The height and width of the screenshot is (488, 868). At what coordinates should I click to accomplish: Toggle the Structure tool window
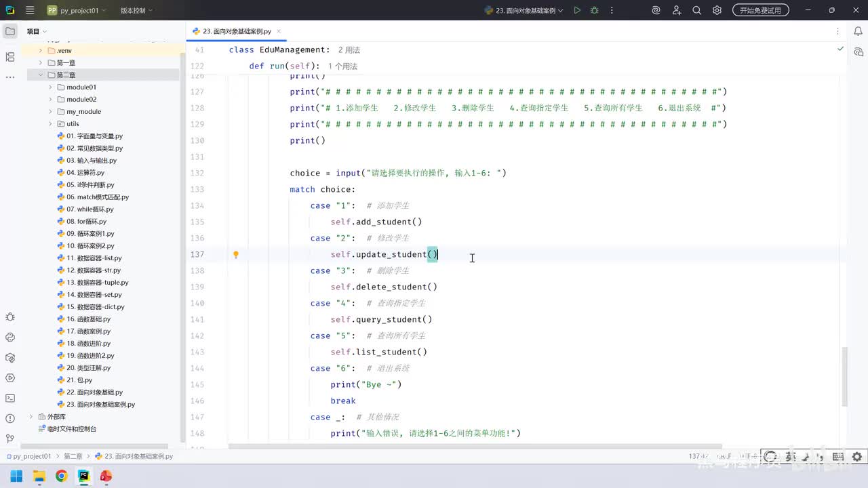(10, 57)
